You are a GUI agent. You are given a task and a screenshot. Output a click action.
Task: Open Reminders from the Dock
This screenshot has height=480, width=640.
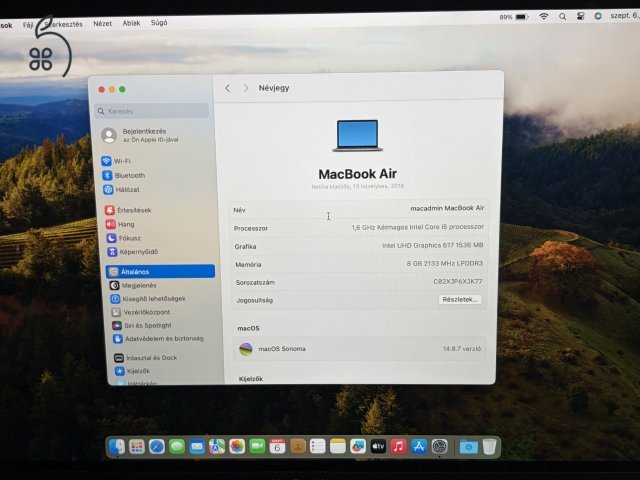(x=318, y=447)
